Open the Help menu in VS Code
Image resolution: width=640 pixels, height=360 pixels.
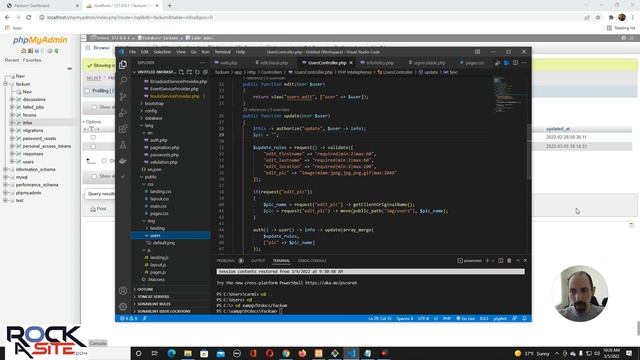click(x=240, y=52)
